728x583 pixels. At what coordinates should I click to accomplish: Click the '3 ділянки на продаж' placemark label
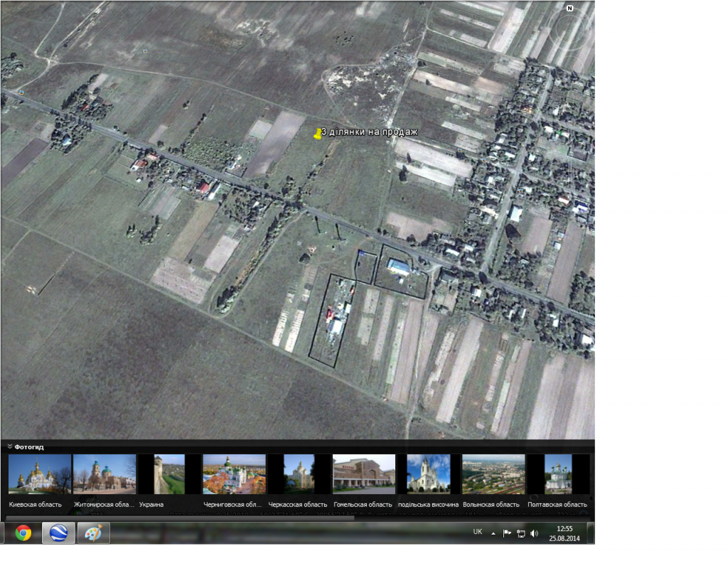(x=369, y=132)
